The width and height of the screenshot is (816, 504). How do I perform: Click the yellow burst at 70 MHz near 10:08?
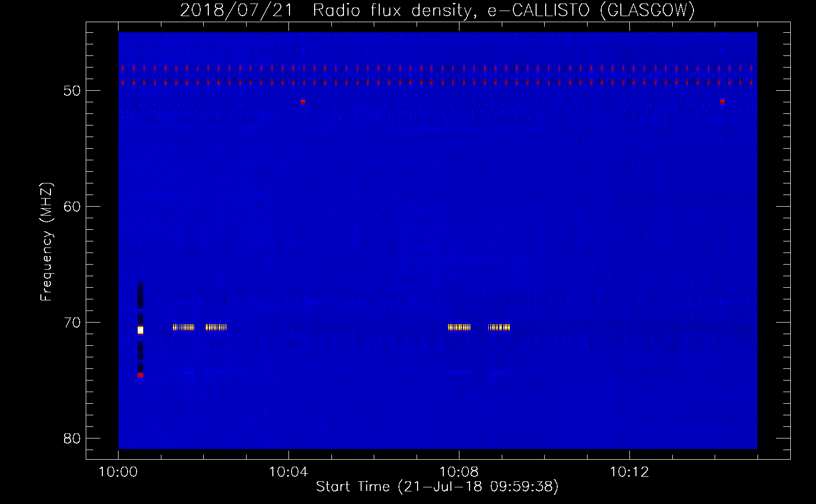click(459, 327)
